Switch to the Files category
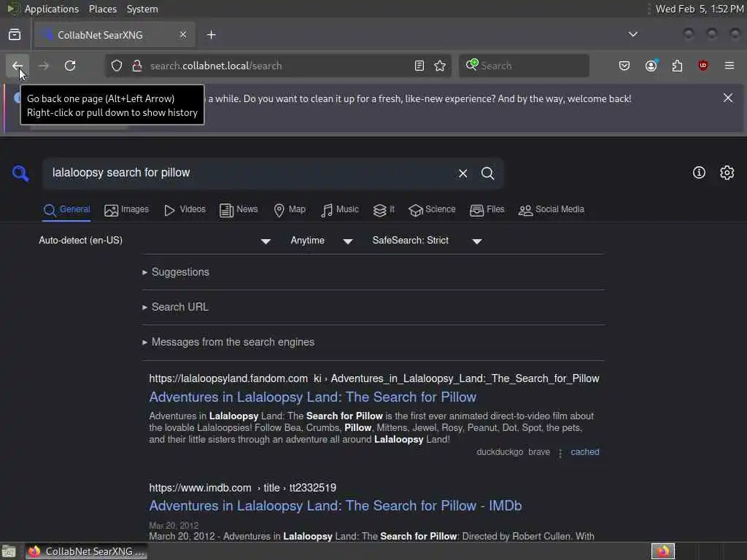Image resolution: width=747 pixels, height=560 pixels. (487, 209)
